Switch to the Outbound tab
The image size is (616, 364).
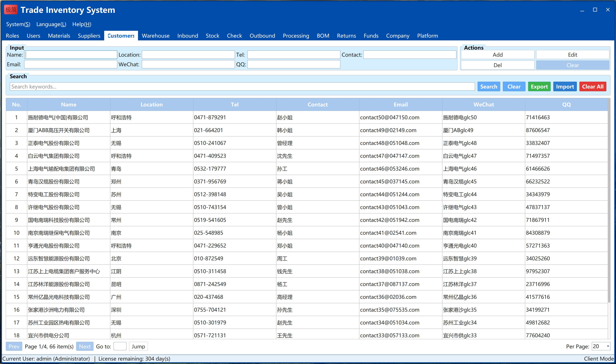262,36
